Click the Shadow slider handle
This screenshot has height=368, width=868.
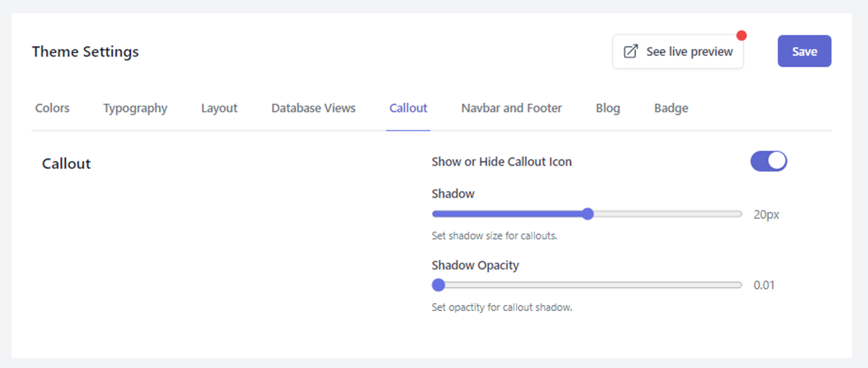[588, 214]
